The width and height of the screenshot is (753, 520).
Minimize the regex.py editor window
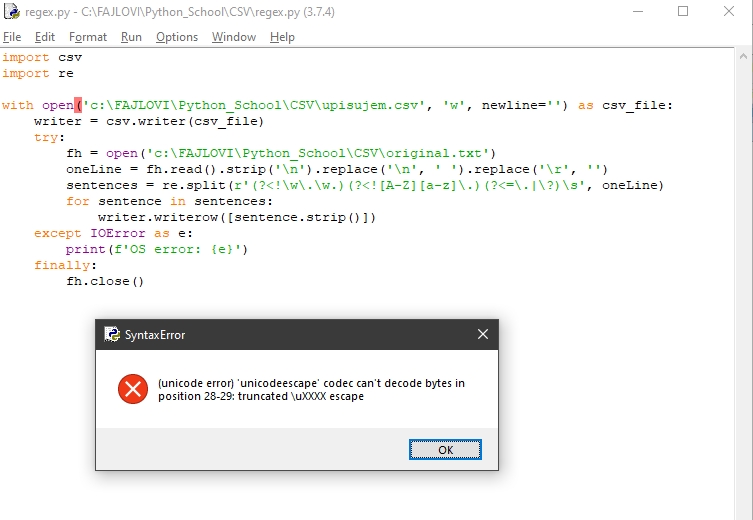coord(638,11)
